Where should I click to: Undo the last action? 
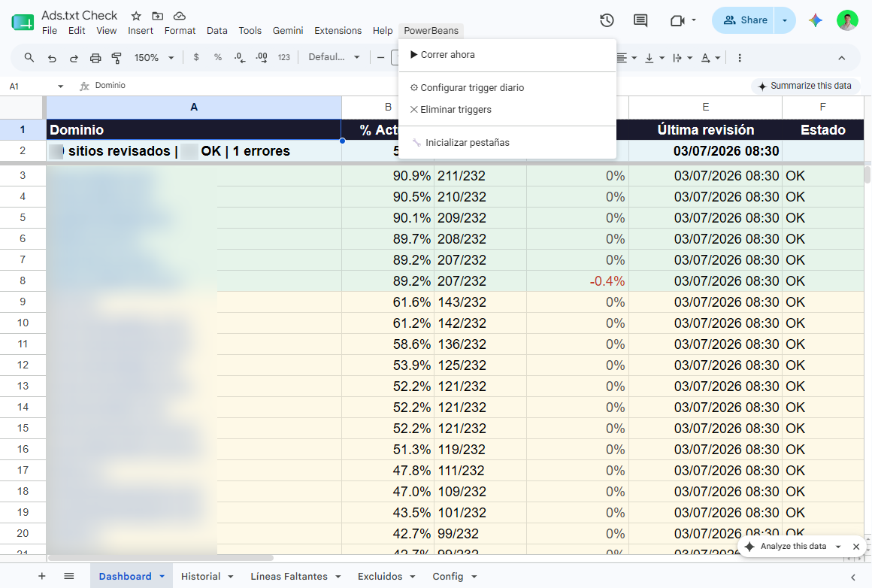point(52,58)
